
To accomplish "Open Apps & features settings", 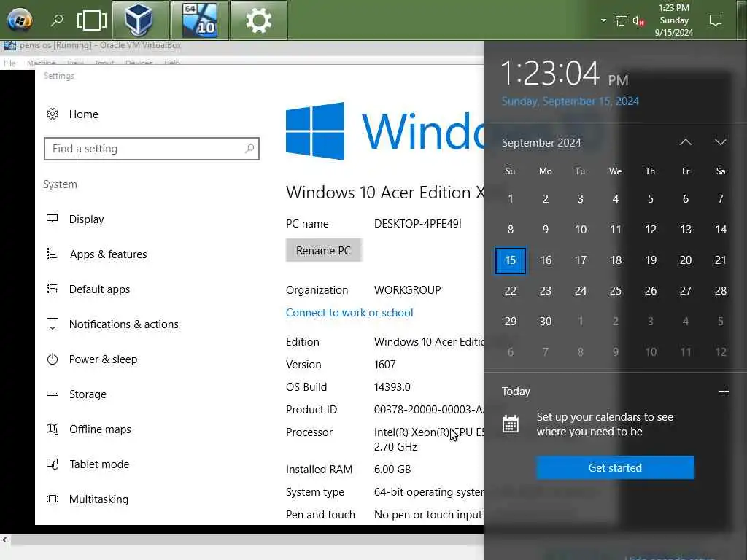I will [x=97, y=254].
